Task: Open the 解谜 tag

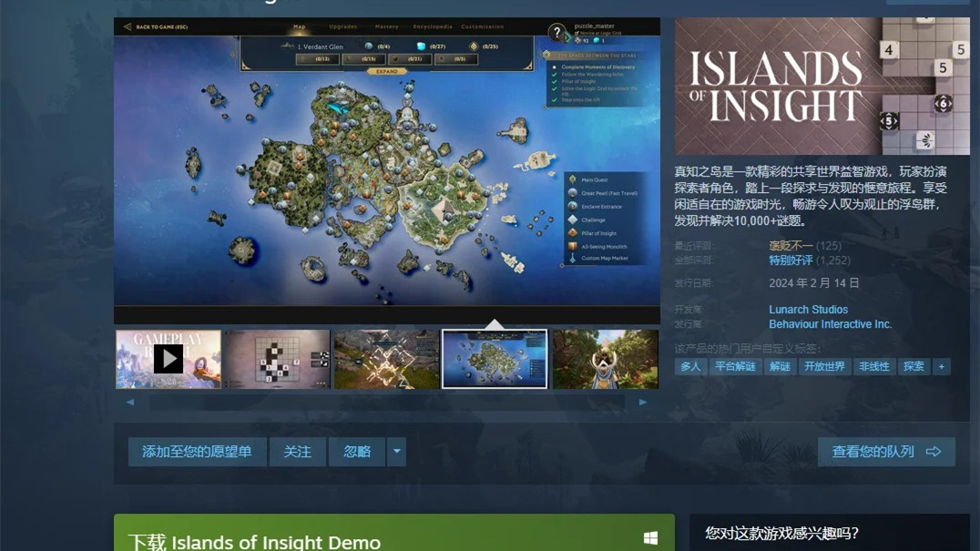Action: point(780,367)
